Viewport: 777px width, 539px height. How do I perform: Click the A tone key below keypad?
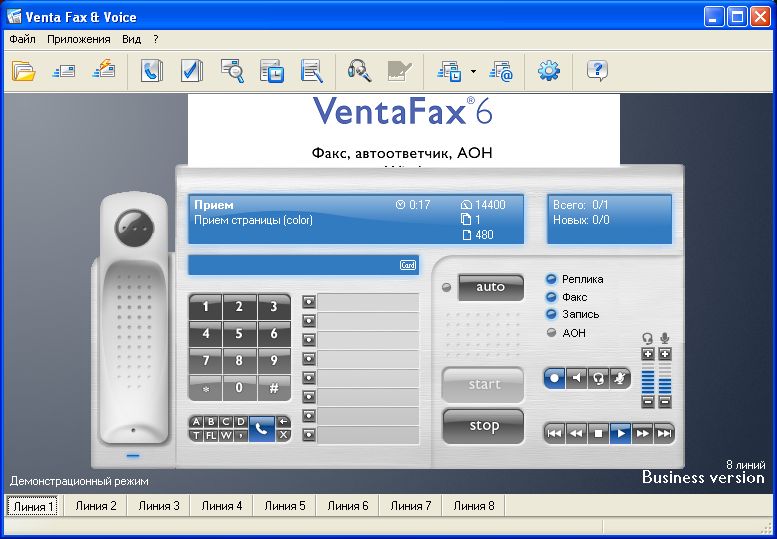pos(196,422)
